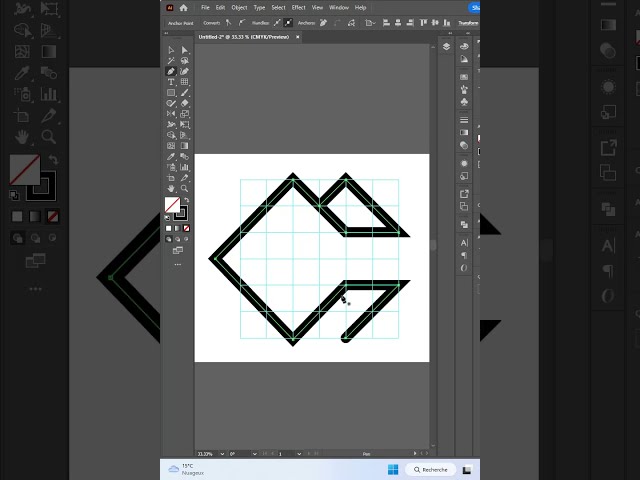Select the Selection (black arrow) tool

coord(171,50)
